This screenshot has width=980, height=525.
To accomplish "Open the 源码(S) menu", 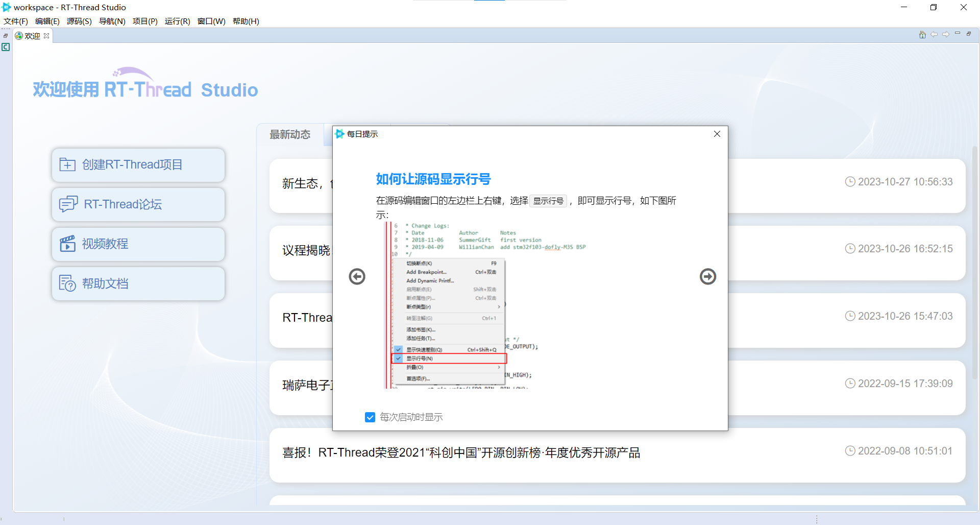I will point(79,21).
